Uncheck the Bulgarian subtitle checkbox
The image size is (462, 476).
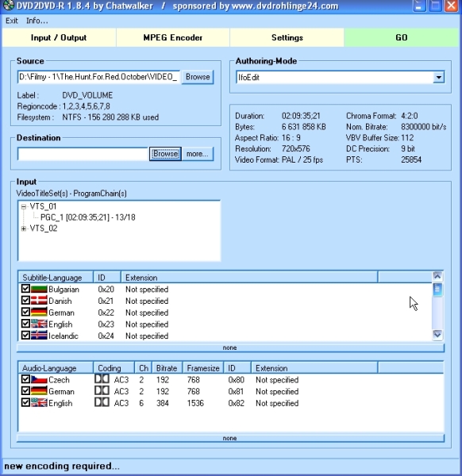25,289
